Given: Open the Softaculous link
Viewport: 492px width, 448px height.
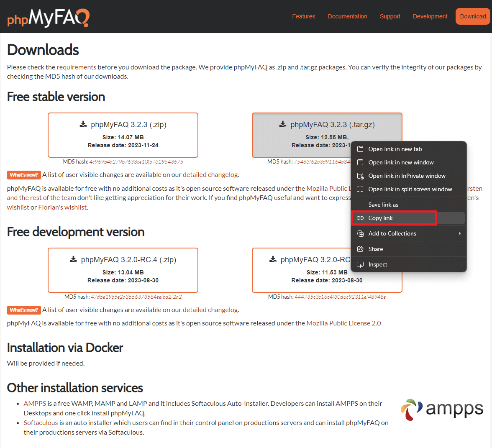Looking at the screenshot, I should [x=41, y=423].
